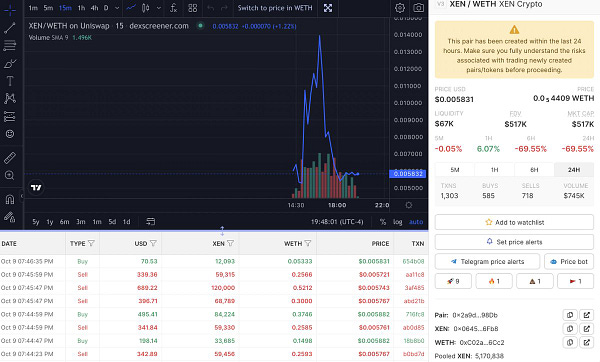Take a chart snapshot with camera
Screen dimensions: 600x362
[x=419, y=8]
